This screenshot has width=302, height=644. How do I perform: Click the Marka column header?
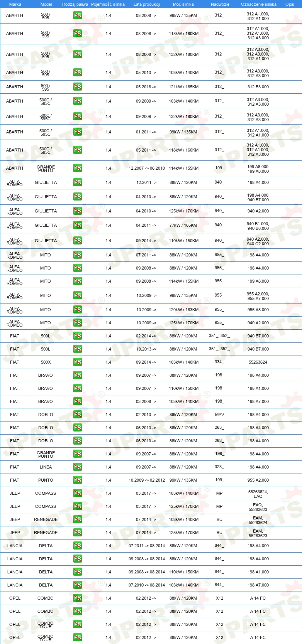pyautogui.click(x=15, y=4)
